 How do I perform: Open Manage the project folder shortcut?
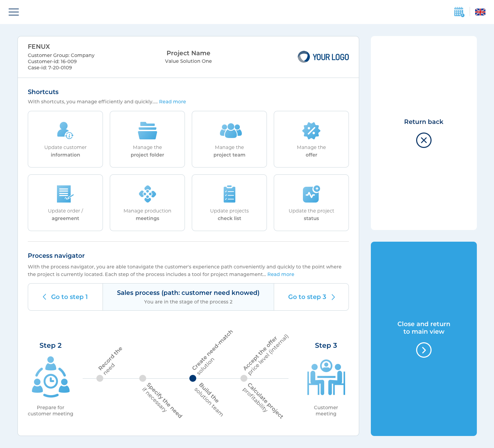pos(147,139)
